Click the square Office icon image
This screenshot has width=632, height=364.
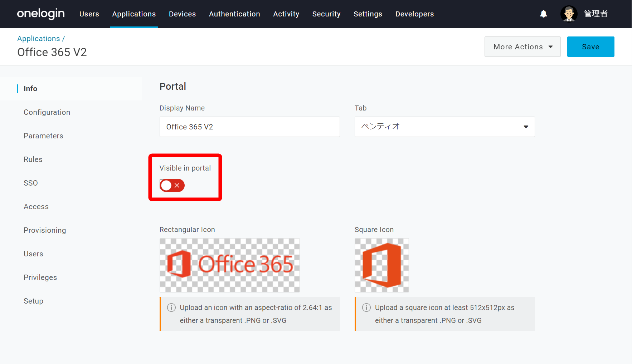pos(382,265)
